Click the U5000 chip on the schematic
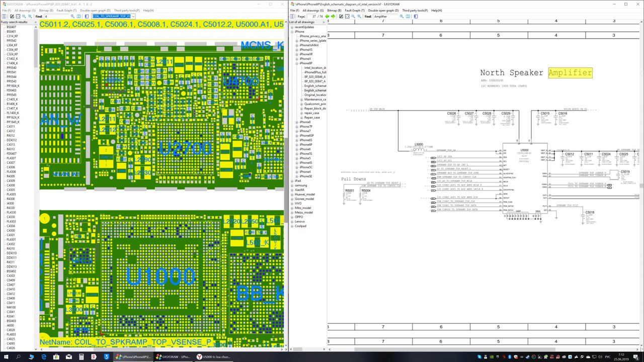Image resolution: width=644 pixels, height=362 pixels. point(524,179)
